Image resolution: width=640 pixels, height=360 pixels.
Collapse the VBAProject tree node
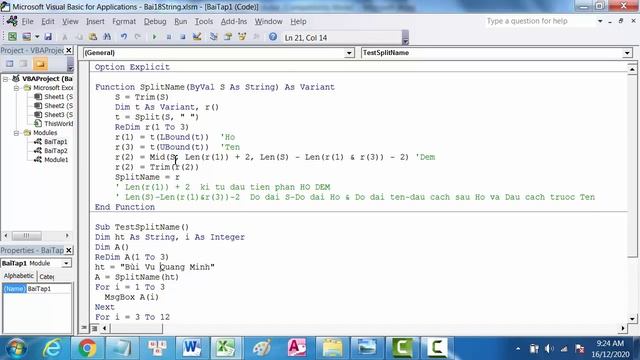pos(5,79)
